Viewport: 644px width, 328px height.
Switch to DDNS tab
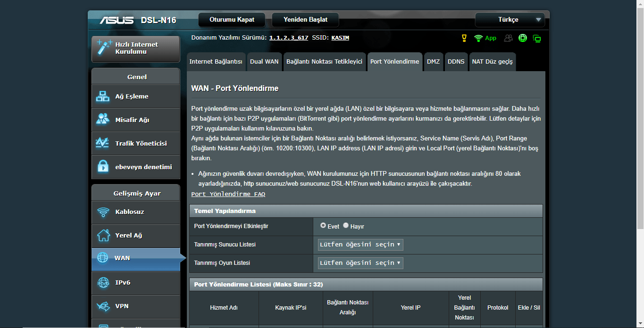coord(456,62)
